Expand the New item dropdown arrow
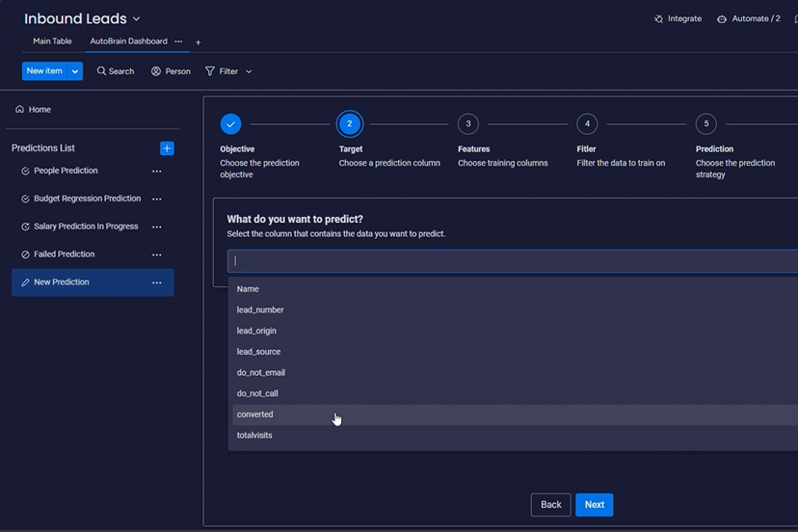This screenshot has height=532, width=798. (75, 71)
